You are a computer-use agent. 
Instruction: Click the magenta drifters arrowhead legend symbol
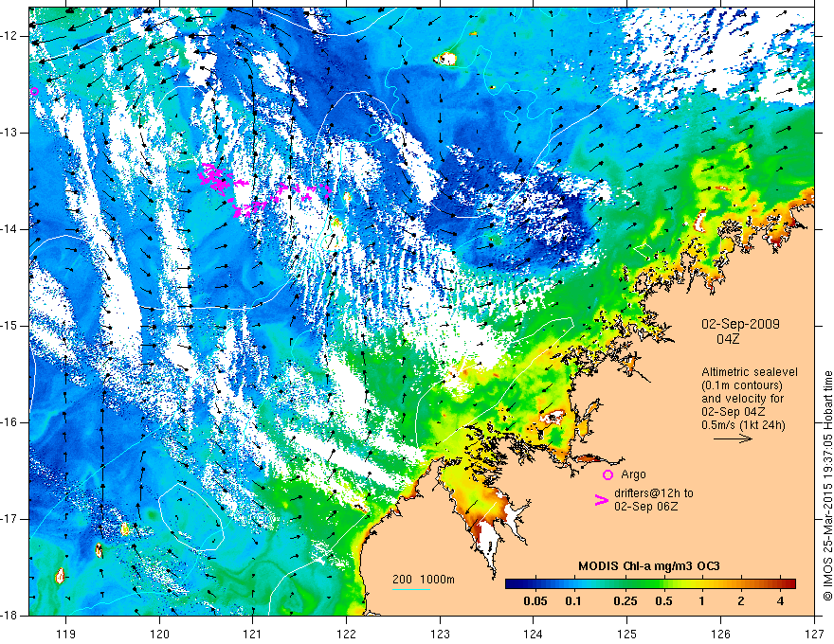602,499
